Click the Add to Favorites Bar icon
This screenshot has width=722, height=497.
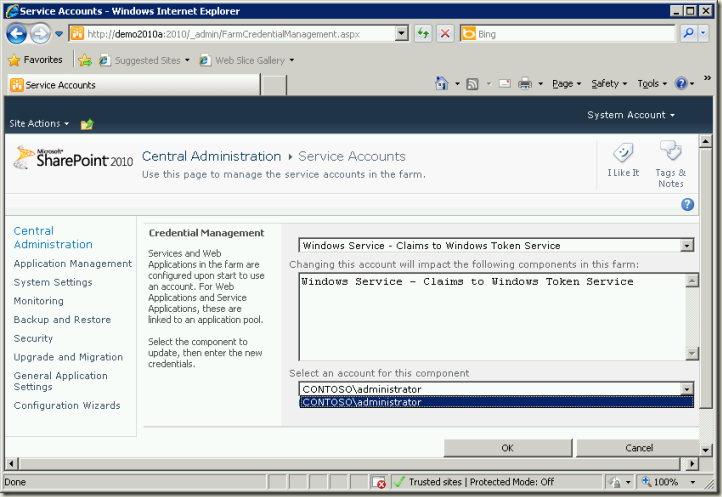85,60
